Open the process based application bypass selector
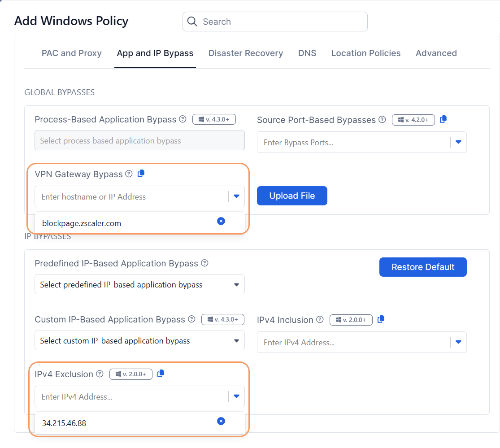The image size is (500, 448). pos(139,140)
